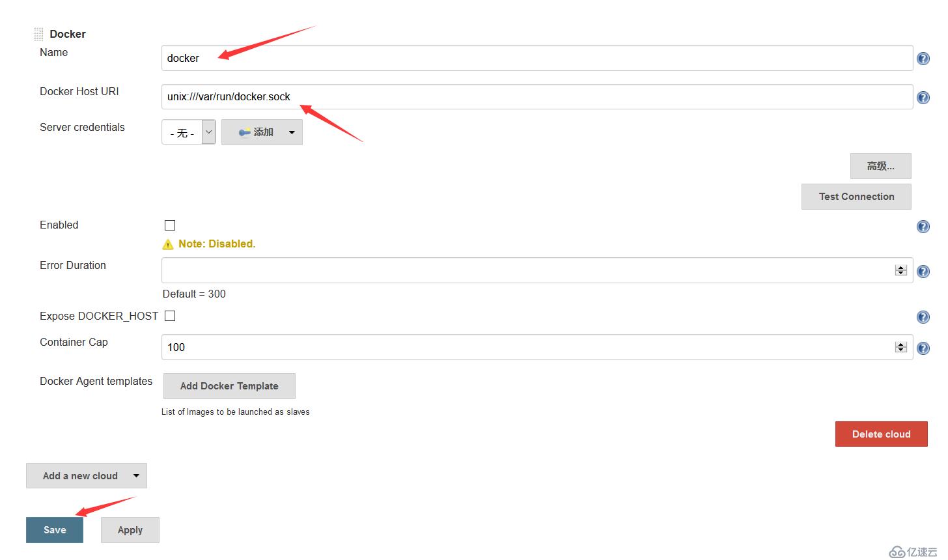Viewport: 948px width, 560px height.
Task: Open the Server credentials dropdown
Action: pyautogui.click(x=189, y=132)
